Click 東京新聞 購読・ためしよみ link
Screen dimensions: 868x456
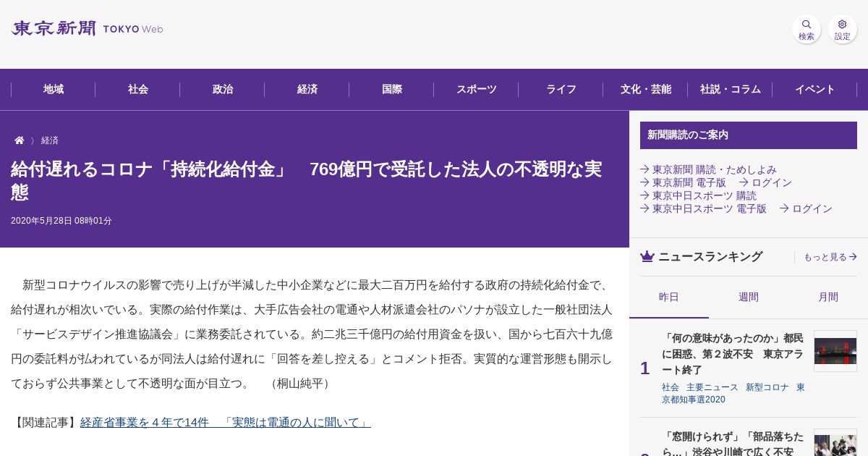[x=708, y=169]
